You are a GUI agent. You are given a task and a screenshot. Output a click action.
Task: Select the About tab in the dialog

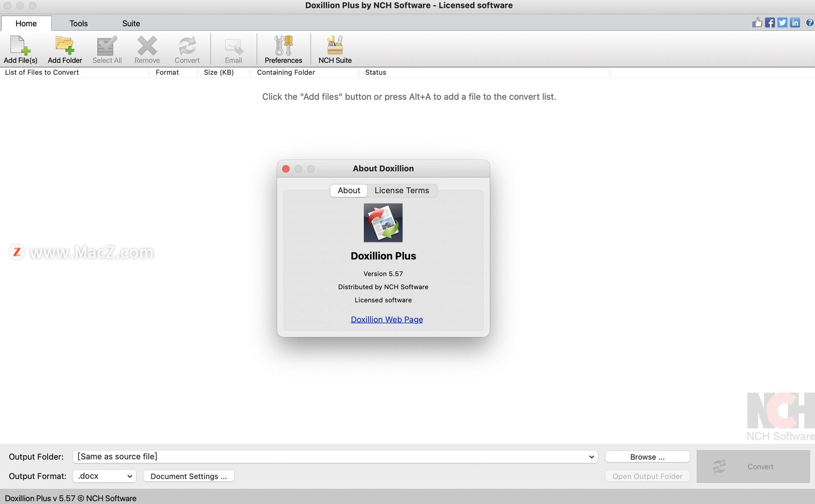[349, 190]
